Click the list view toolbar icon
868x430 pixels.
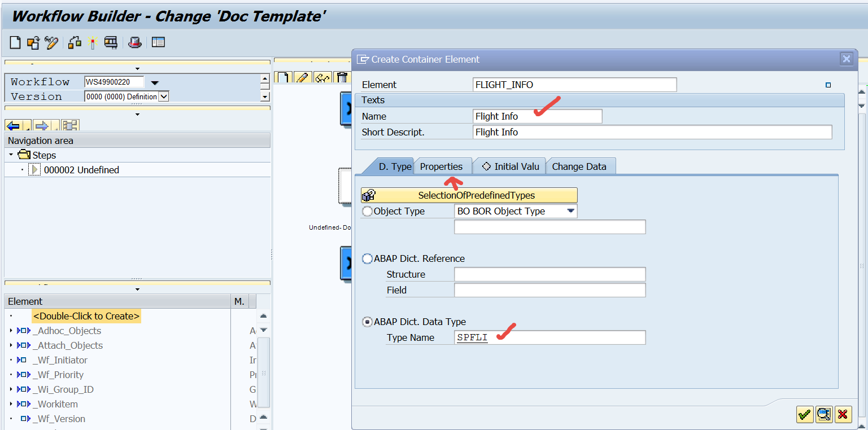click(x=158, y=42)
